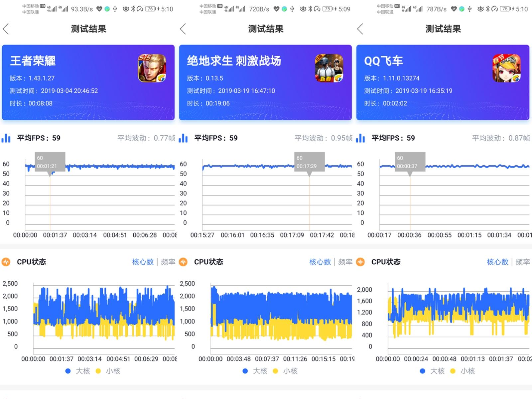Image resolution: width=532 pixels, height=399 pixels.
Task: Click the 00:01:21 tooltip marker on 王者荣耀 FPS chart
Action: [x=50, y=162]
